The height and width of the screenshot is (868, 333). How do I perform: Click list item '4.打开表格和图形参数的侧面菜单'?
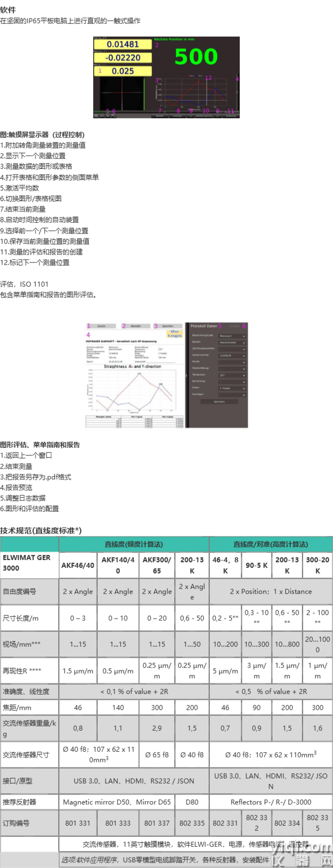pyautogui.click(x=49, y=177)
